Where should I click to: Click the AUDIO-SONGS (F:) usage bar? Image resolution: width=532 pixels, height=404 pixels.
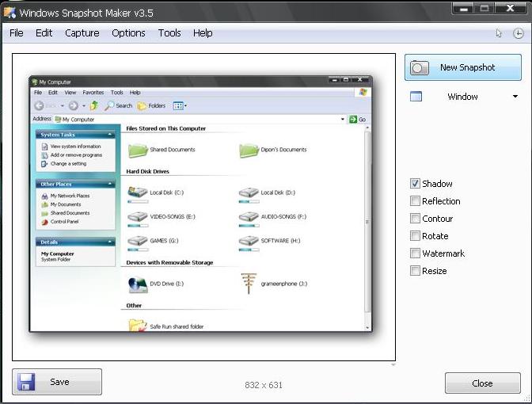(x=249, y=226)
